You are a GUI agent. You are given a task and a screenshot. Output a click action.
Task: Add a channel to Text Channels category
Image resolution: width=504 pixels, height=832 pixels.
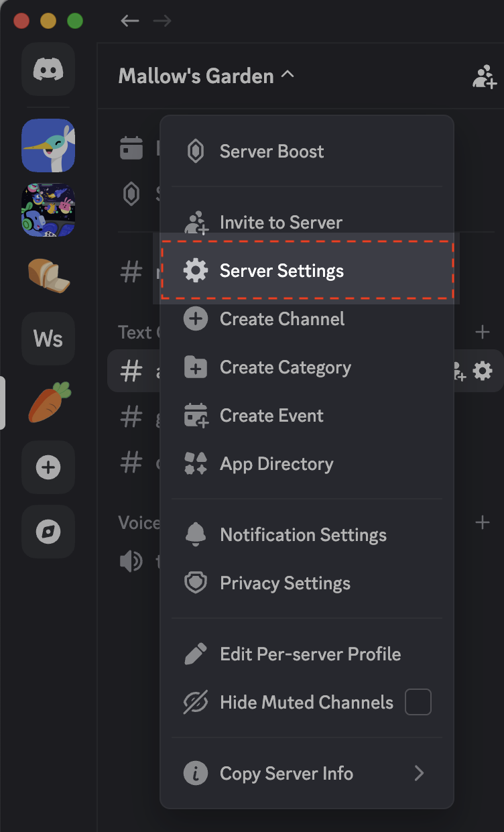click(482, 331)
